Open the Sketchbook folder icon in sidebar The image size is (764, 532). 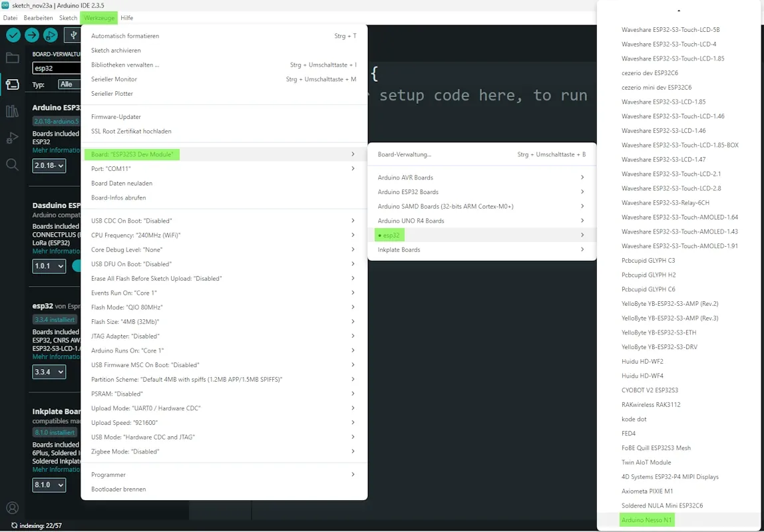tap(12, 58)
